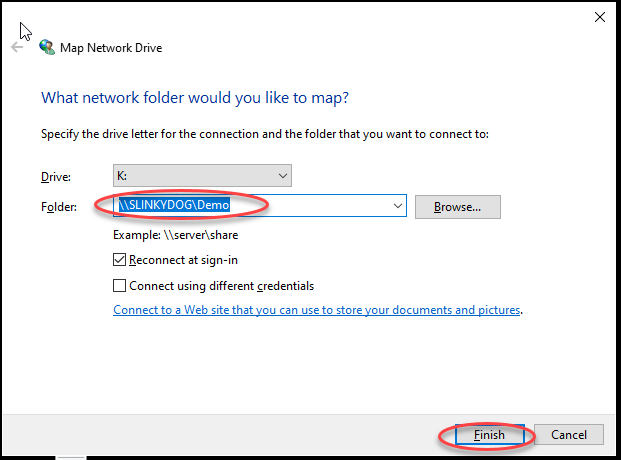Viewport: 621px width, 460px height.
Task: Close the Map Network Drive dialog
Action: (x=600, y=17)
